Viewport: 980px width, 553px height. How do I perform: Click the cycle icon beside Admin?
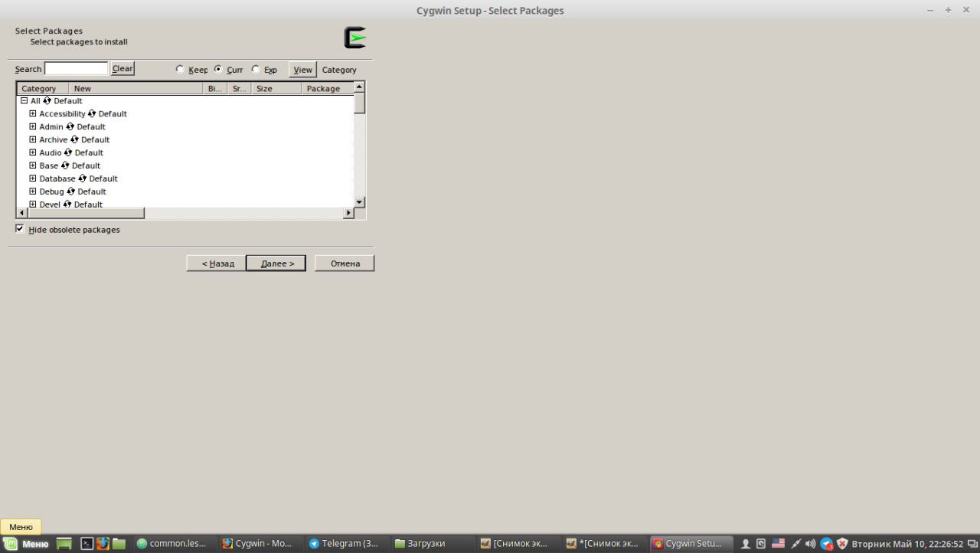[x=70, y=127]
